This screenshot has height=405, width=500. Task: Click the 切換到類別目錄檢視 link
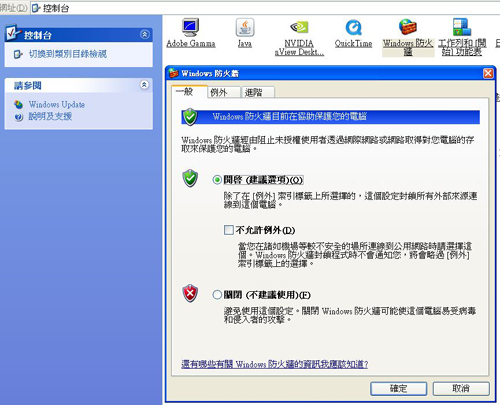pyautogui.click(x=68, y=54)
